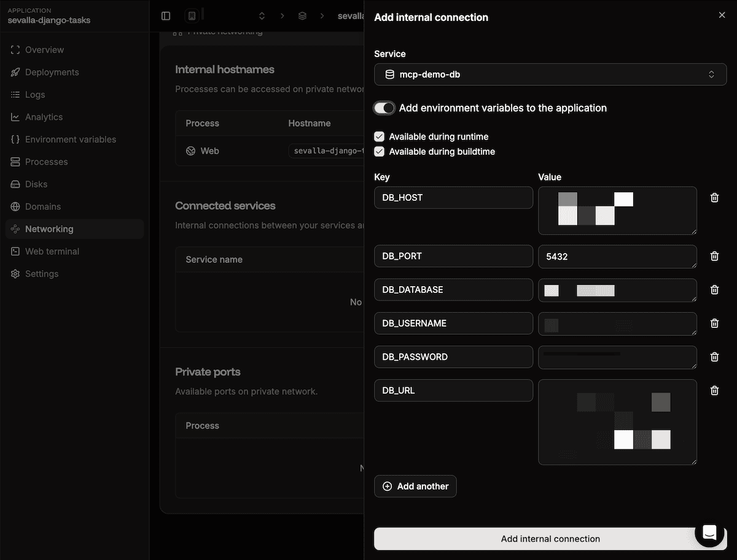Click the sevalla-django hostname value
This screenshot has height=560, width=737.
coord(327,151)
